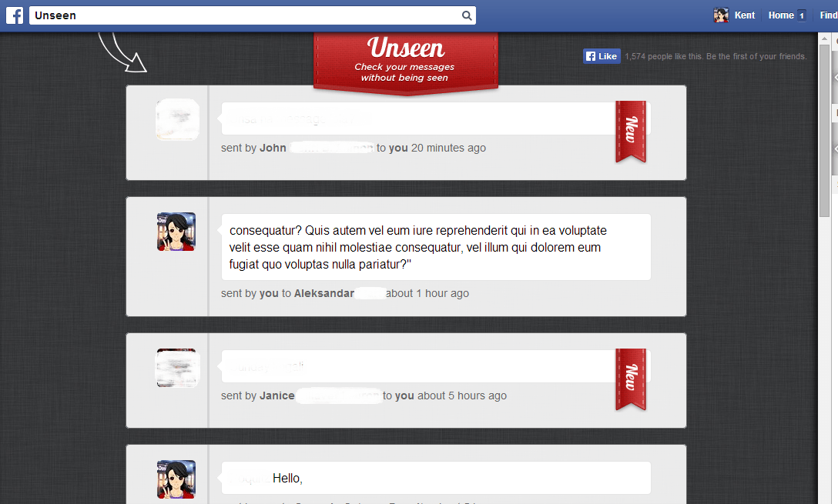Click the recipient name Aleksandar
Viewport: 838px width, 504px height.
323,293
